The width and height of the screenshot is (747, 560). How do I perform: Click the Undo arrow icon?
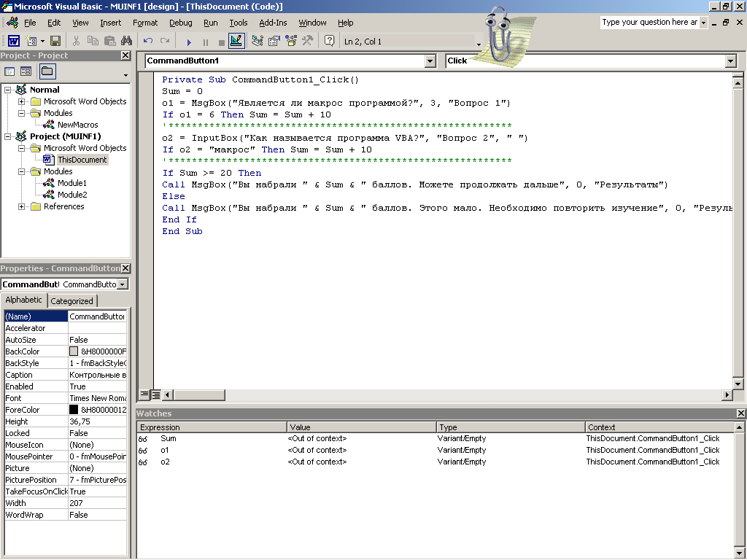[x=148, y=41]
